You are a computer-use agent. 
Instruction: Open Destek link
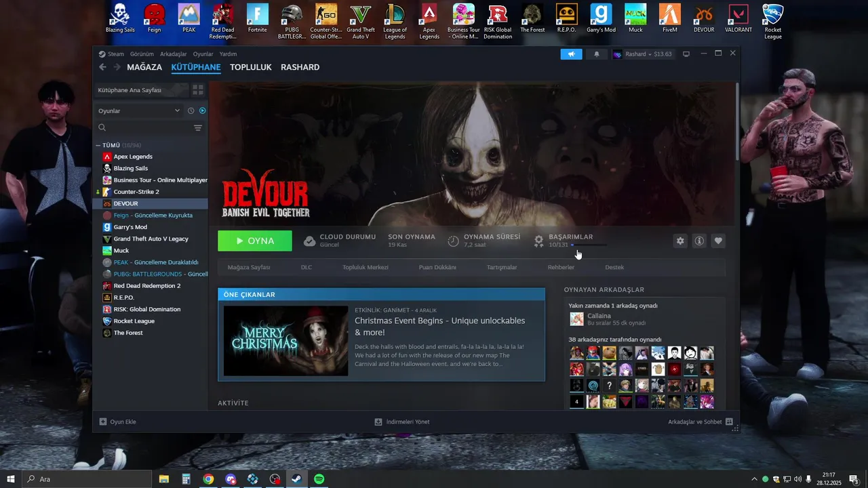click(x=614, y=267)
